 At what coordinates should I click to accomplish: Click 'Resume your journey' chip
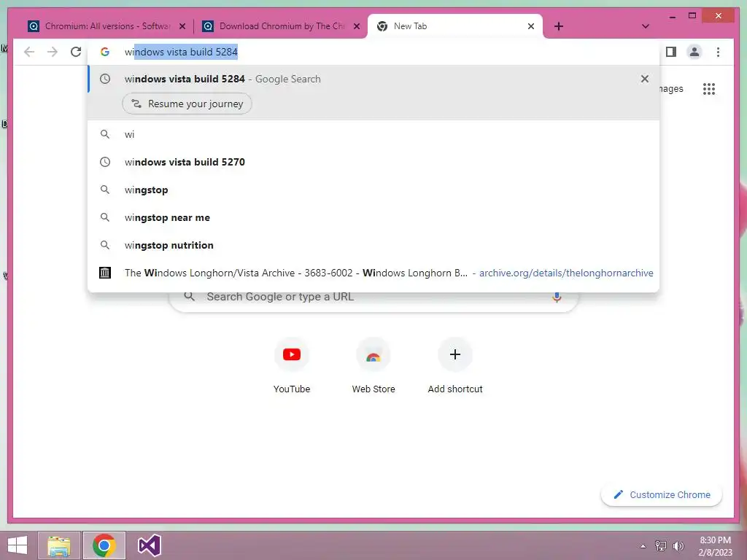pos(187,104)
